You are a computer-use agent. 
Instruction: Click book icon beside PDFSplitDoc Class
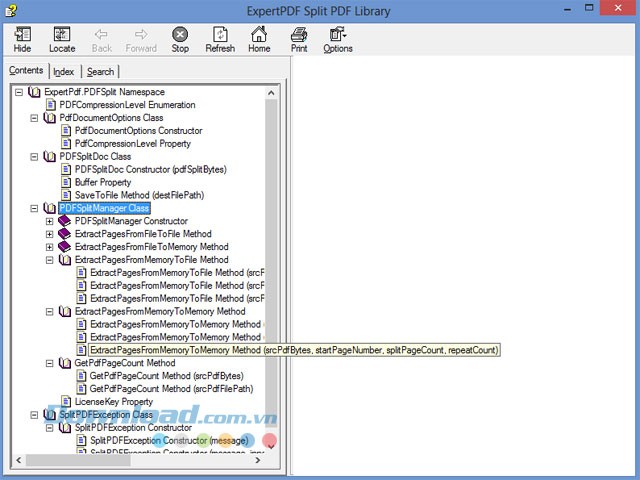click(49, 157)
